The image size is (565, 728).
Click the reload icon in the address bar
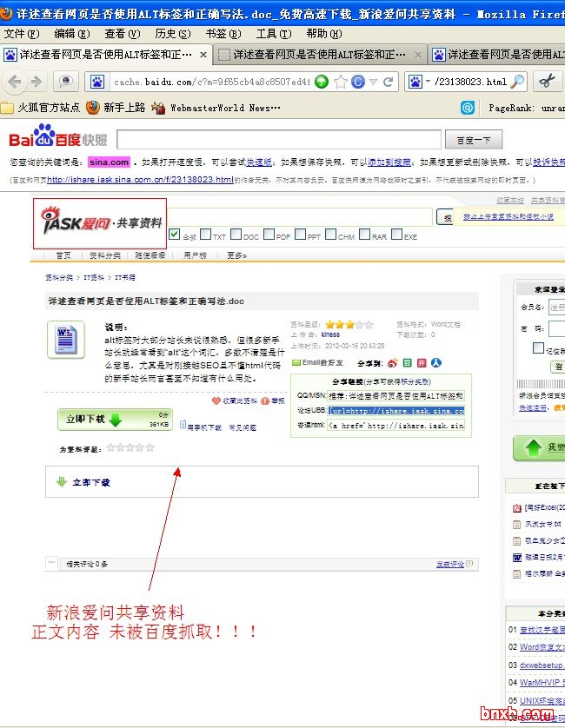389,83
